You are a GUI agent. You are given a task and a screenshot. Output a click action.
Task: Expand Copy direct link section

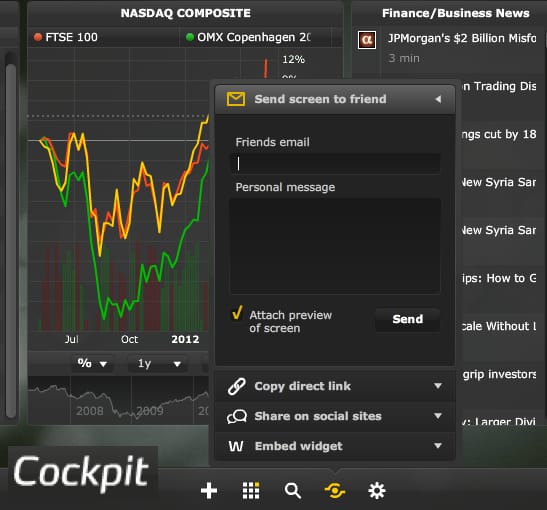438,386
